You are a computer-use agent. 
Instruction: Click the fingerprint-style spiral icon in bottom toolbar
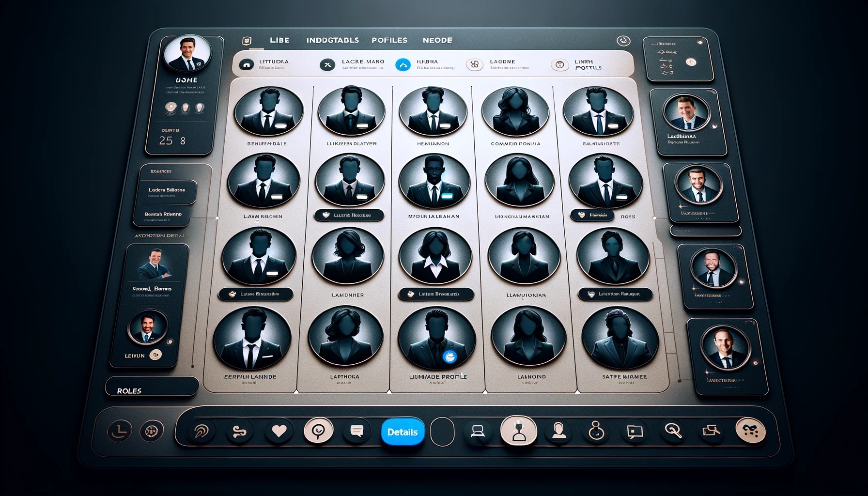pyautogui.click(x=201, y=431)
